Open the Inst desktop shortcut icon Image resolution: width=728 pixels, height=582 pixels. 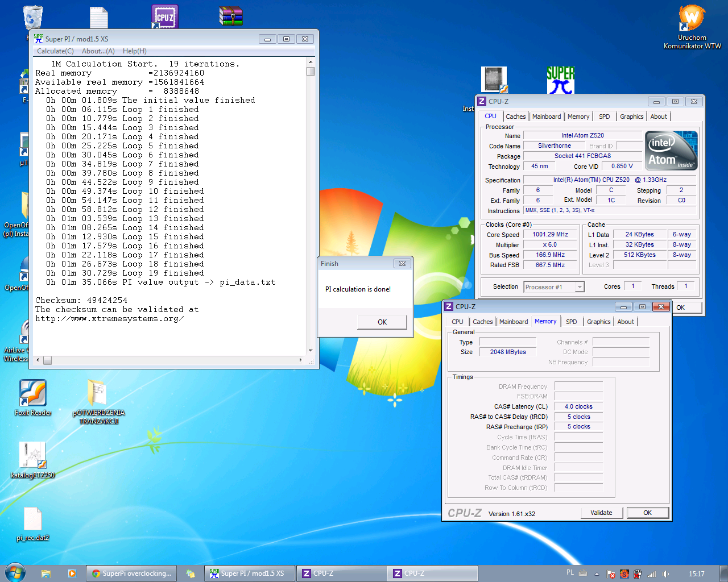point(494,80)
